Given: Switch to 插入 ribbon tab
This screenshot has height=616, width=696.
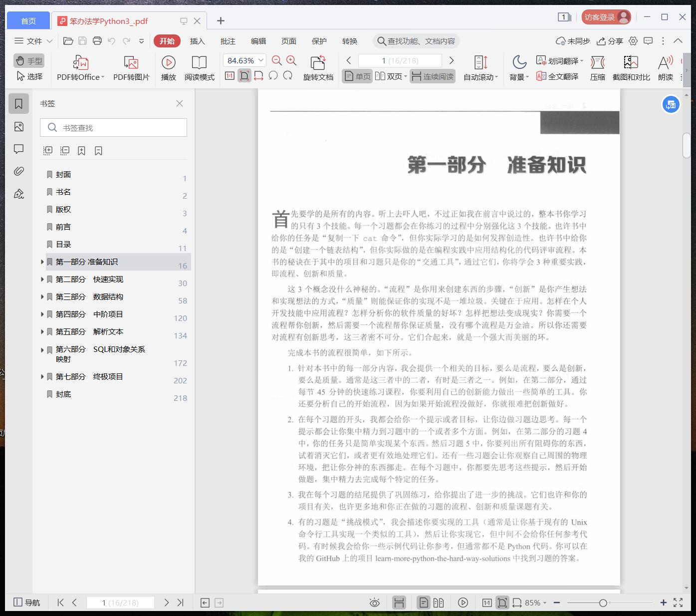Looking at the screenshot, I should 198,41.
